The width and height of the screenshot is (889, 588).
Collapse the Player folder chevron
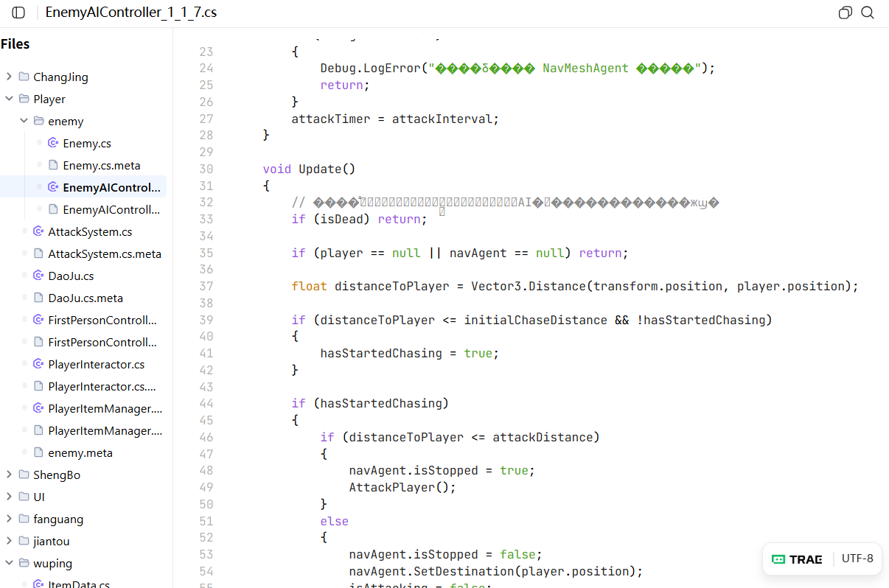pyautogui.click(x=9, y=99)
